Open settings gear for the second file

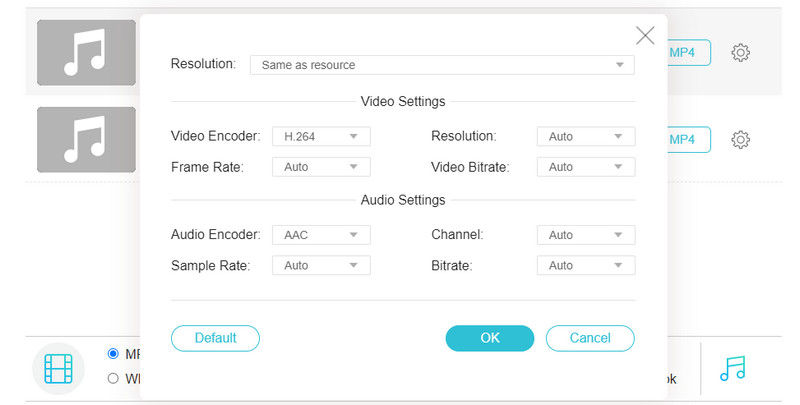740,139
